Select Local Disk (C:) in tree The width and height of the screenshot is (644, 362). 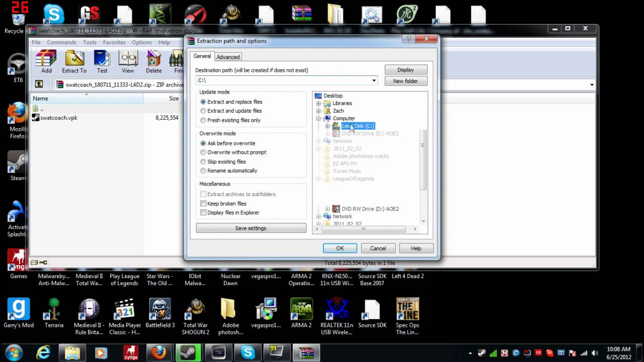click(x=358, y=126)
